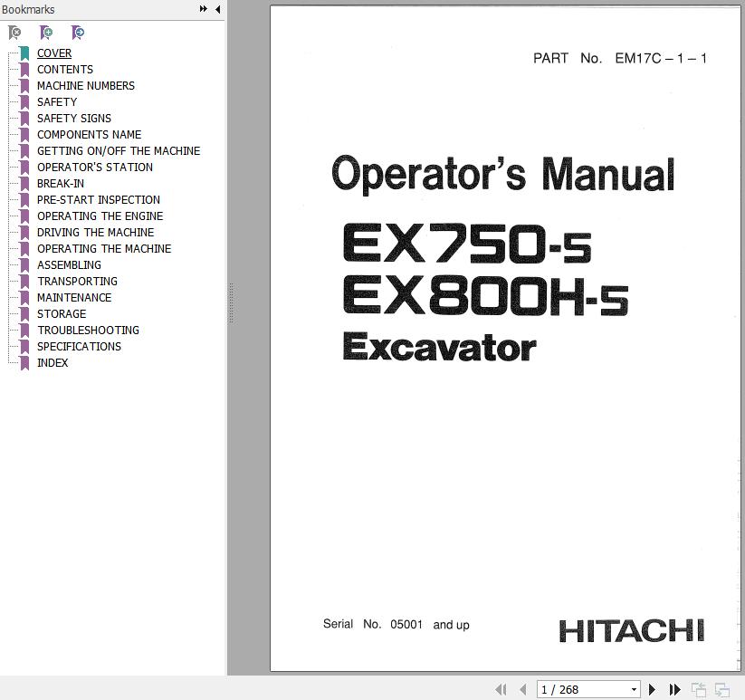Click the ribbon icon beside TROUBLESHOOTING

(24, 331)
